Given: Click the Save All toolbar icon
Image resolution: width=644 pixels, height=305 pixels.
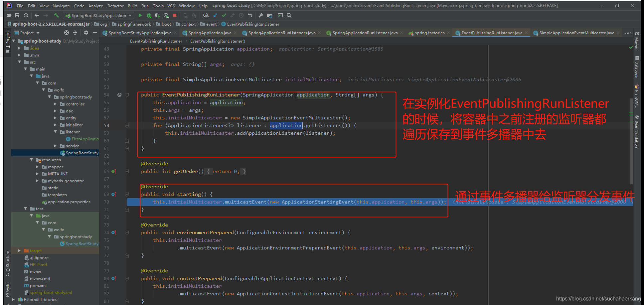Looking at the screenshot, I should click(x=17, y=15).
